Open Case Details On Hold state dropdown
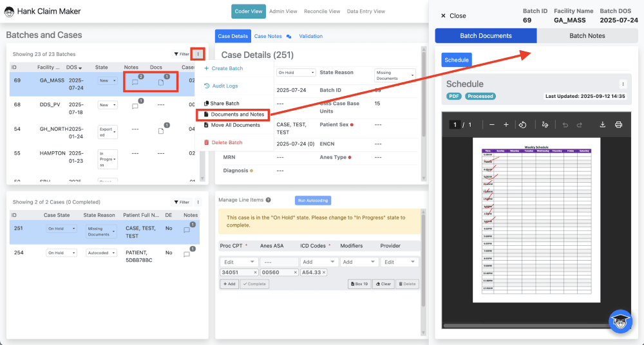The width and height of the screenshot is (644, 345). (296, 73)
